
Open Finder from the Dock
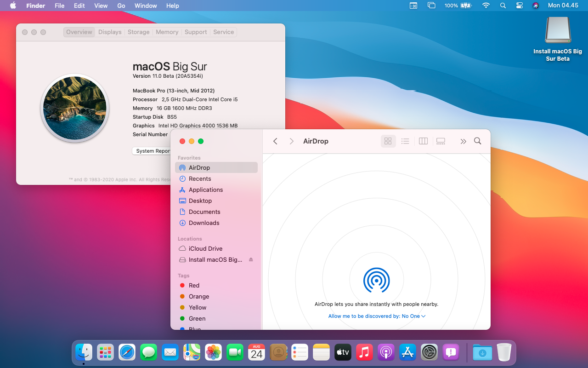click(x=84, y=352)
